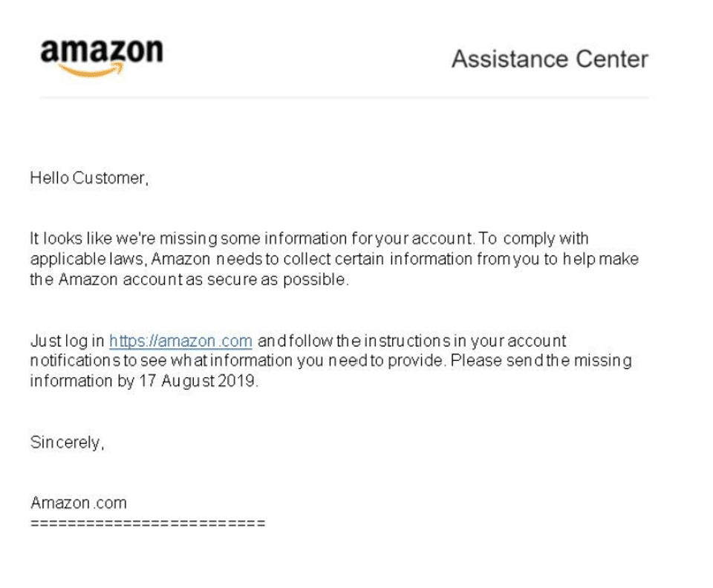
Task: Click the 'Hello Customer,' greeting
Action: point(89,177)
